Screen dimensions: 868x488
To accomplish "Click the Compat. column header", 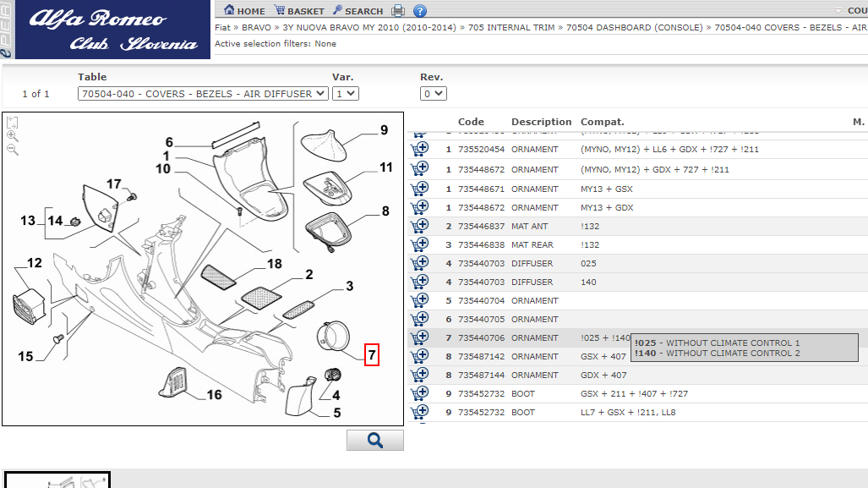I will coord(603,122).
